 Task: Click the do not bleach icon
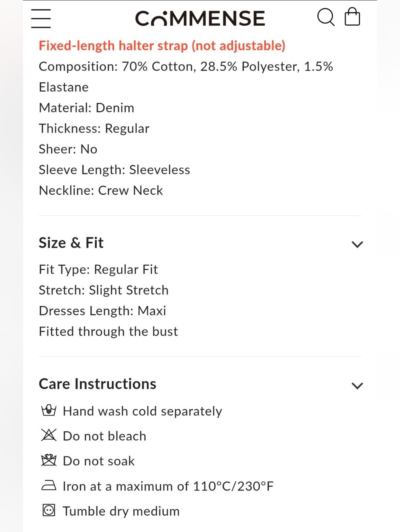coord(49,435)
